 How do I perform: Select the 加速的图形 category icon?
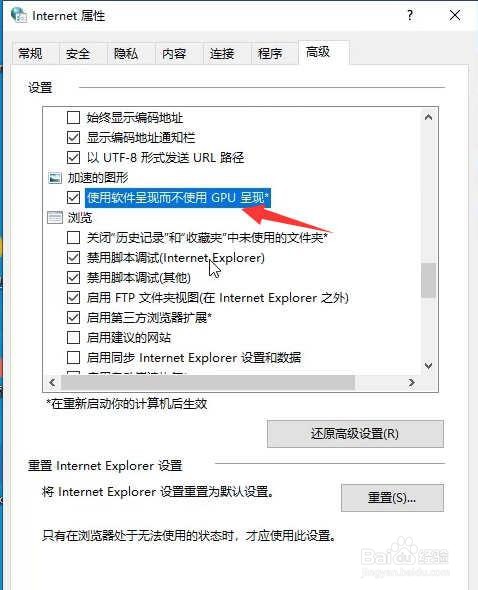55,178
